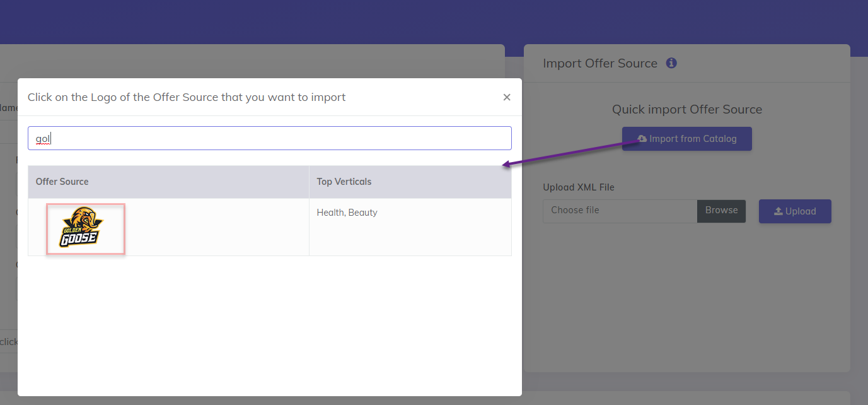The width and height of the screenshot is (868, 405).
Task: Click the Offer Source column header
Action: pyautogui.click(x=168, y=182)
